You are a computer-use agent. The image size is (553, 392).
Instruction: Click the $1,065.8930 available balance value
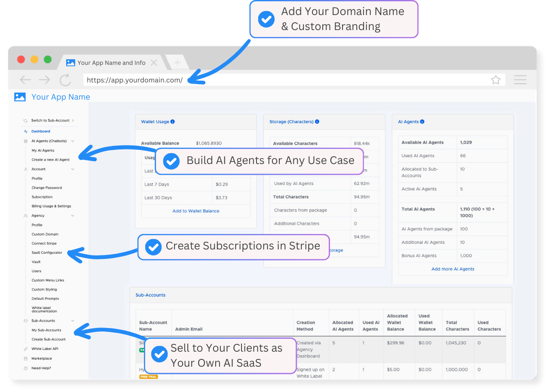[x=209, y=143]
